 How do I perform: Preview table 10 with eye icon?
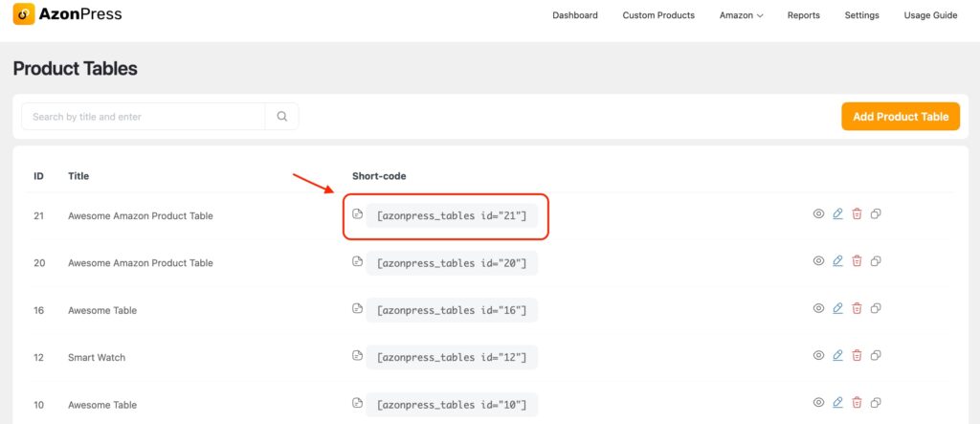[818, 402]
